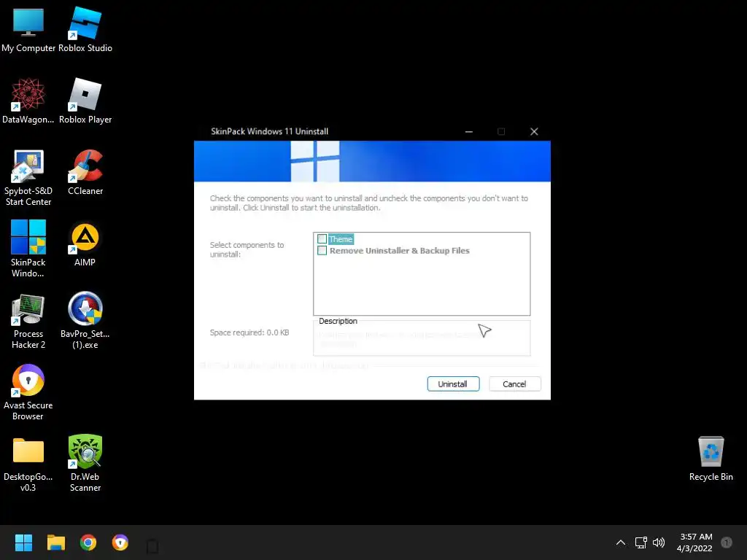Viewport: 747px width, 560px height.
Task: Cancel the SkinPack uninstall dialog
Action: coord(514,384)
